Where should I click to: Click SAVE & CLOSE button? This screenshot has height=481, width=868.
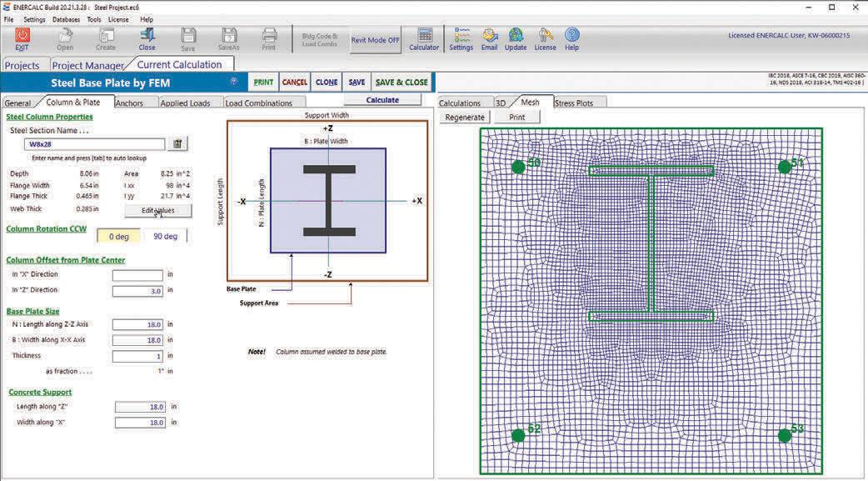coord(402,82)
